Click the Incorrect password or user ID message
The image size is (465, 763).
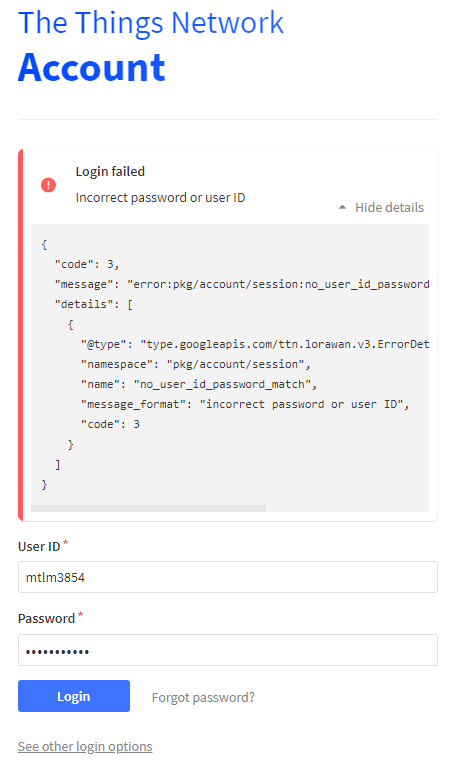click(161, 198)
